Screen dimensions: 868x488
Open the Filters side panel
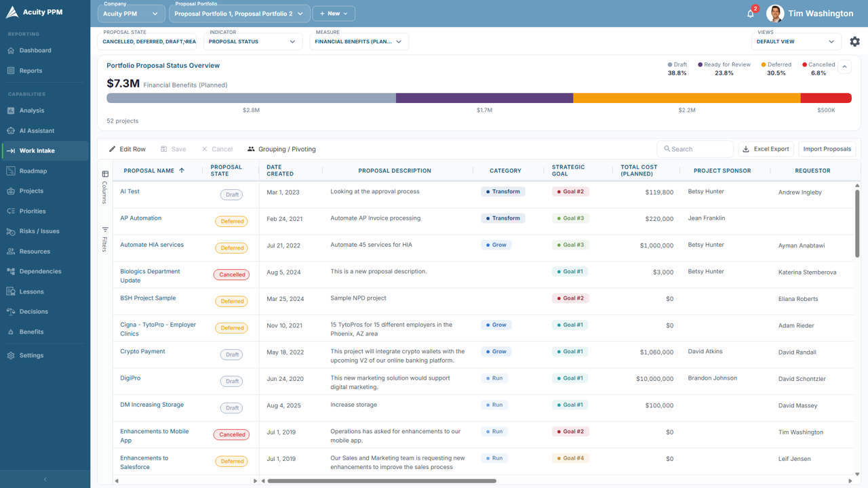(105, 239)
